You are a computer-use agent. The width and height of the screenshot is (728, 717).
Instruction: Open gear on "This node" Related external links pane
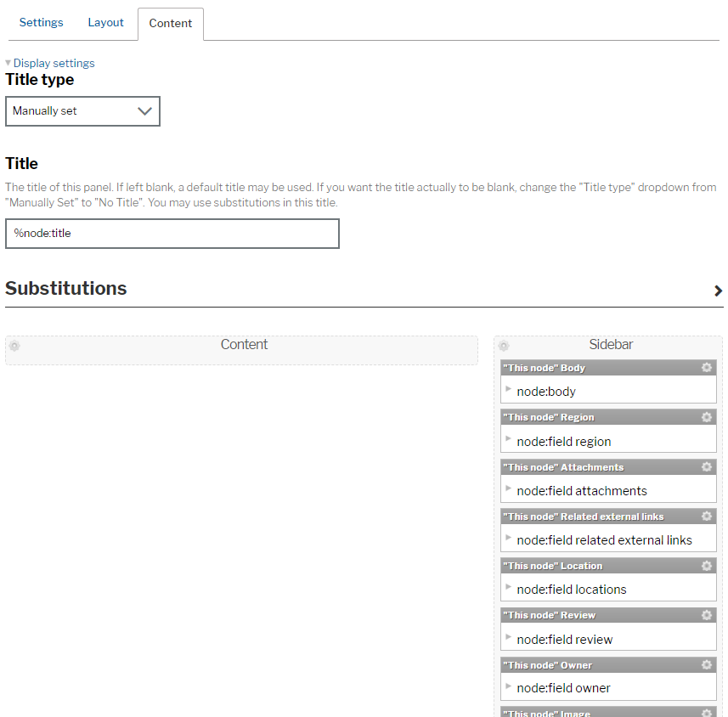click(706, 516)
